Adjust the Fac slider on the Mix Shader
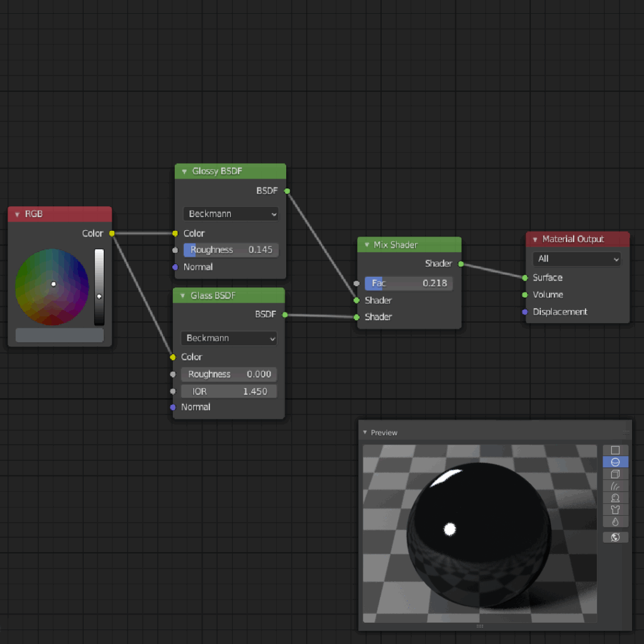Viewport: 644px width, 644px height. point(409,283)
